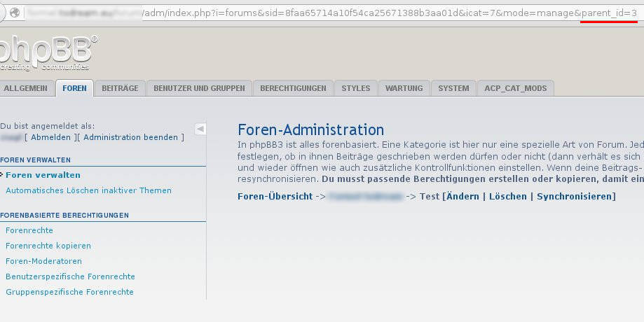Click the phpBB logo
The width and height of the screenshot is (644, 322).
click(46, 52)
